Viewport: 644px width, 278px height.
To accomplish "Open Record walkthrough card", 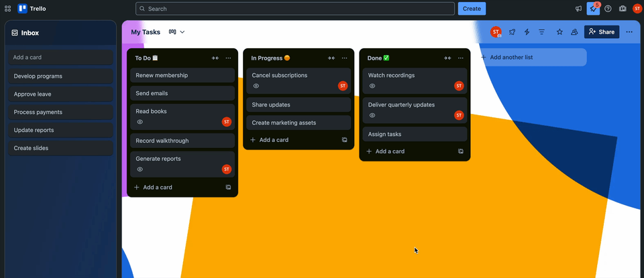I will click(x=182, y=141).
